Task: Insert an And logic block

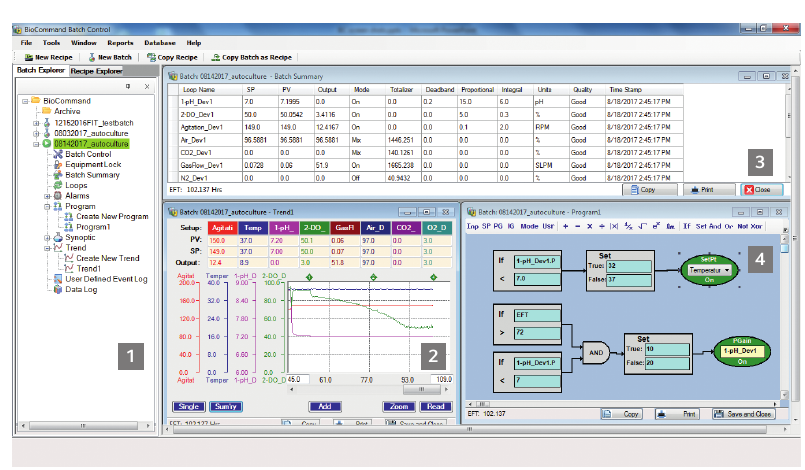Action: [x=715, y=226]
